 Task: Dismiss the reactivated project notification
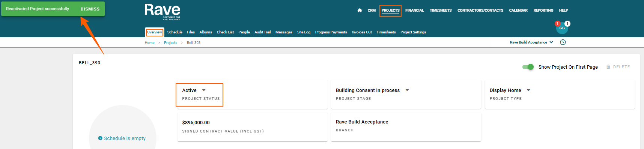pyautogui.click(x=90, y=9)
